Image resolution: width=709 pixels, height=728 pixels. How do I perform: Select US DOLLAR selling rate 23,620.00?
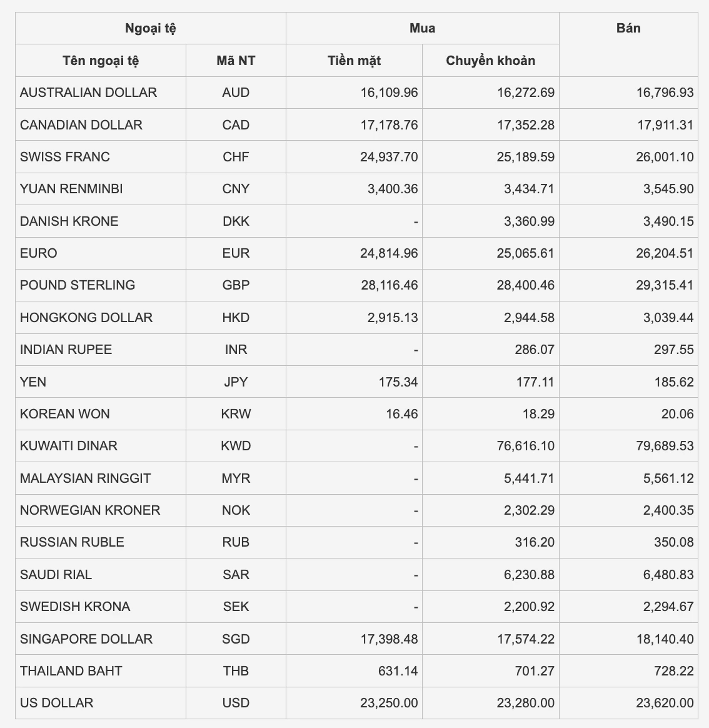665,703
